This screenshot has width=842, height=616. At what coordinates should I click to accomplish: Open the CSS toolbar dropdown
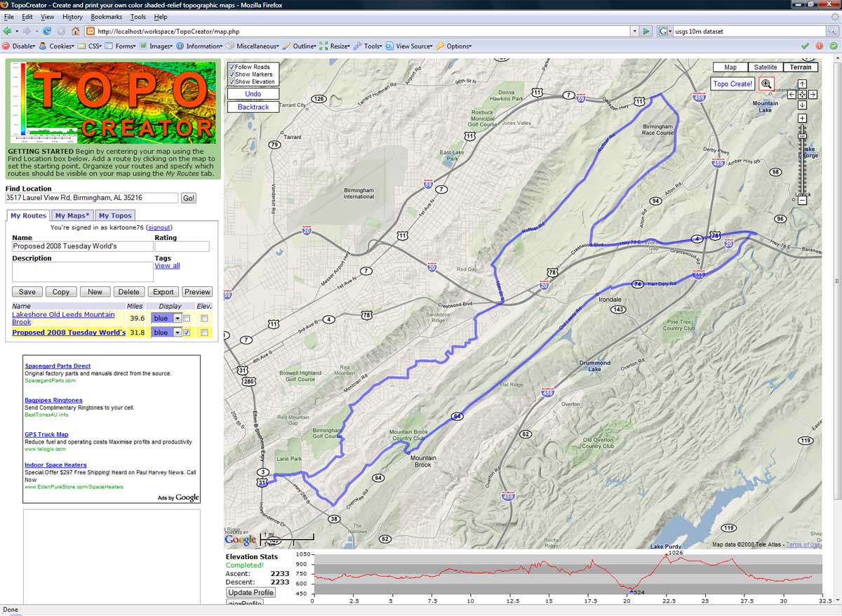(91, 46)
